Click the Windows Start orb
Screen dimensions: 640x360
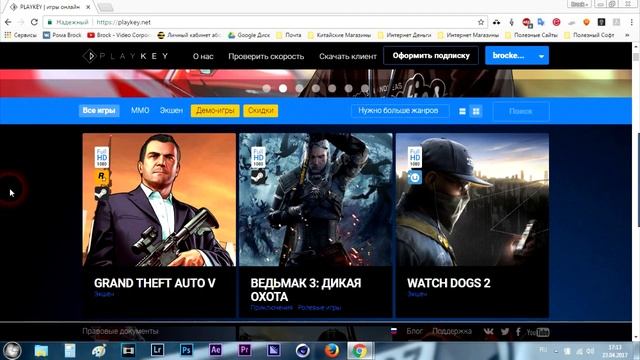[x=12, y=350]
